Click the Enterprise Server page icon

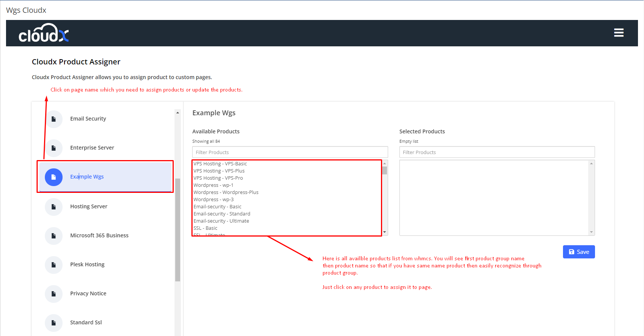tap(54, 148)
